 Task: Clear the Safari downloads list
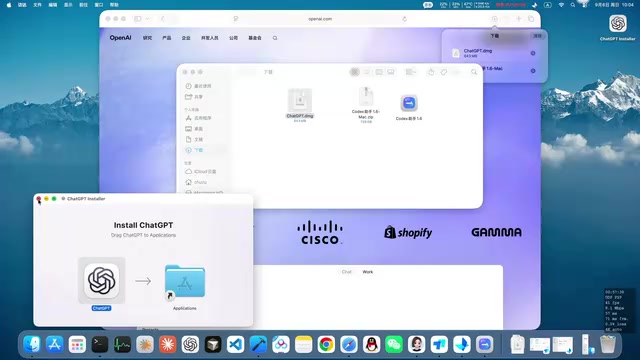[538, 36]
